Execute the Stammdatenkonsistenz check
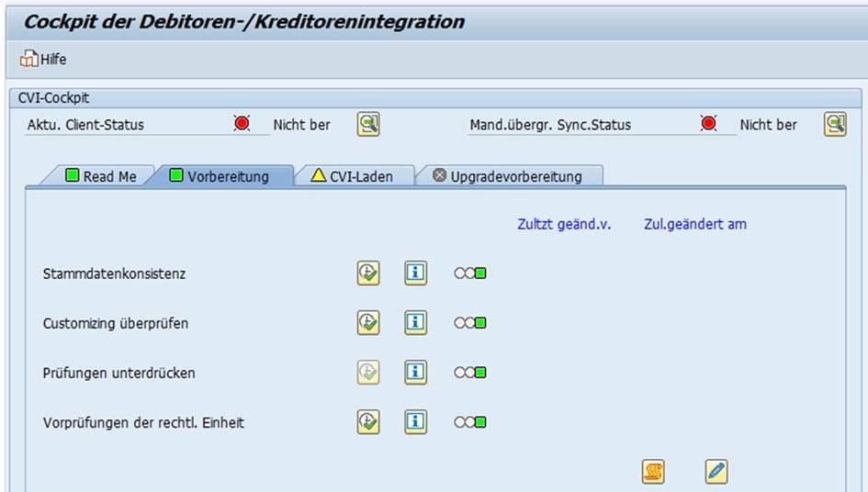Screen dimensions: 868x492 368,273
